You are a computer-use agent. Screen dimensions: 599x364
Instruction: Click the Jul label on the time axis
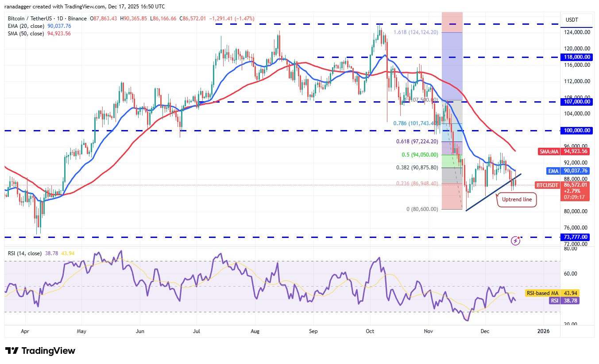tap(197, 331)
